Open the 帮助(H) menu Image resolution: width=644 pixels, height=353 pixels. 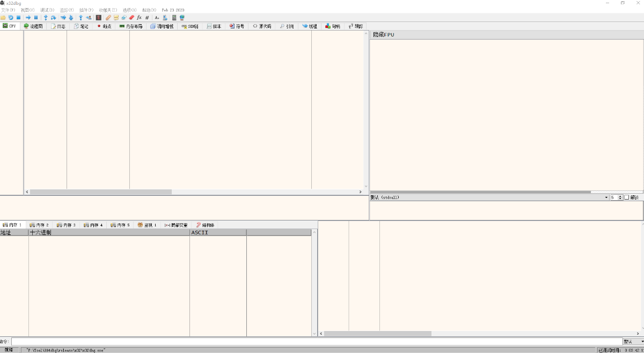click(149, 10)
